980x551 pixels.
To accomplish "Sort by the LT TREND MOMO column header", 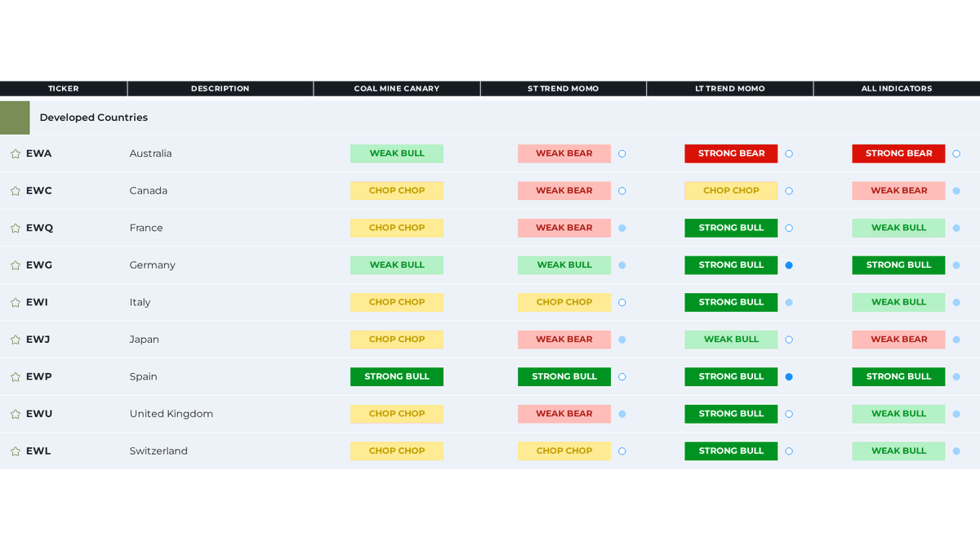I will point(729,88).
